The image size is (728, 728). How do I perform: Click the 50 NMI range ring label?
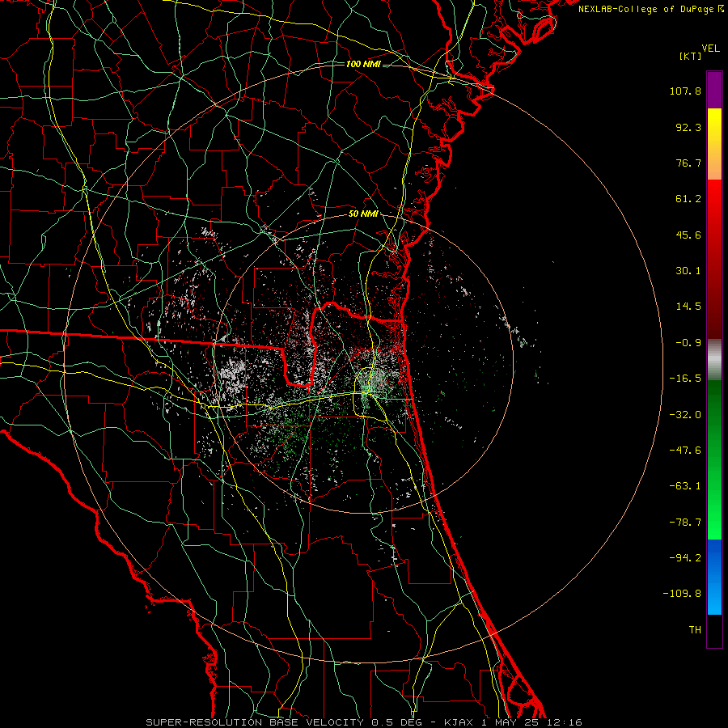coord(363,214)
